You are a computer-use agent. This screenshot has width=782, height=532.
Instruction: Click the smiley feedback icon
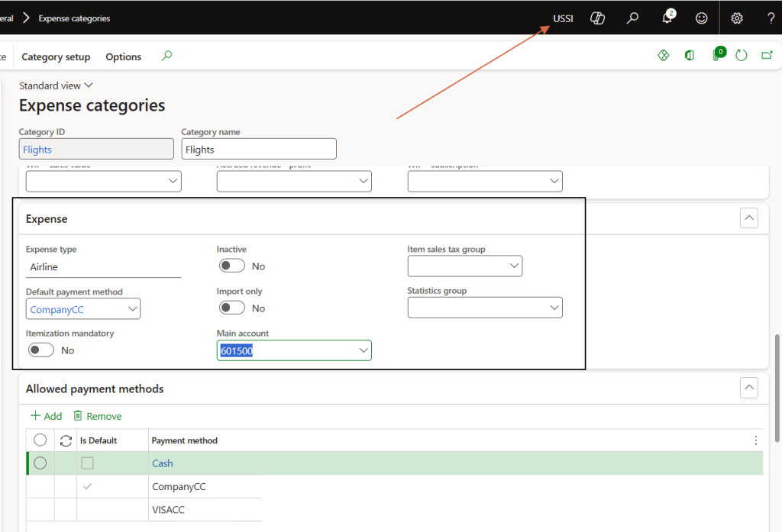click(701, 18)
